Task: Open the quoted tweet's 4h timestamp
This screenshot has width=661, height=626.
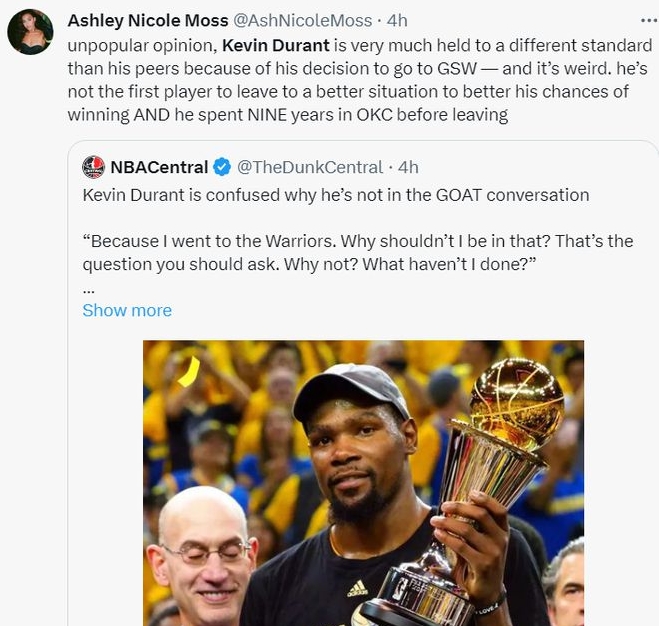Action: point(408,167)
